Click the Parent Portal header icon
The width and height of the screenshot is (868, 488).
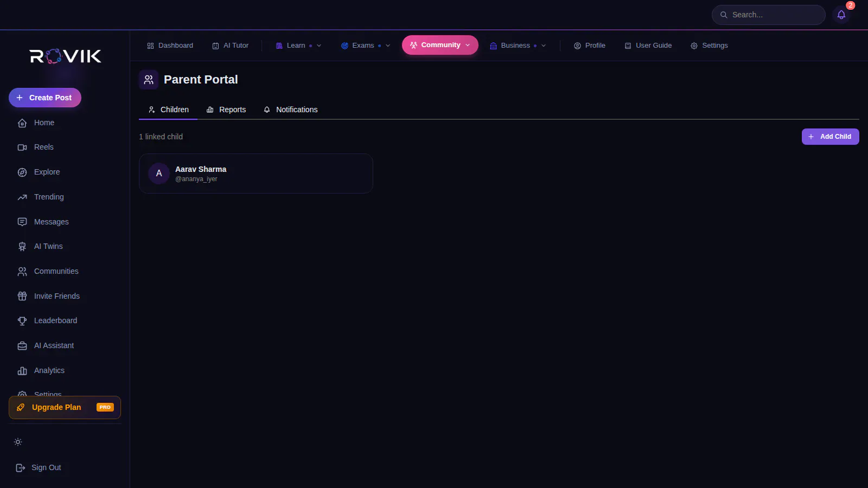point(149,80)
